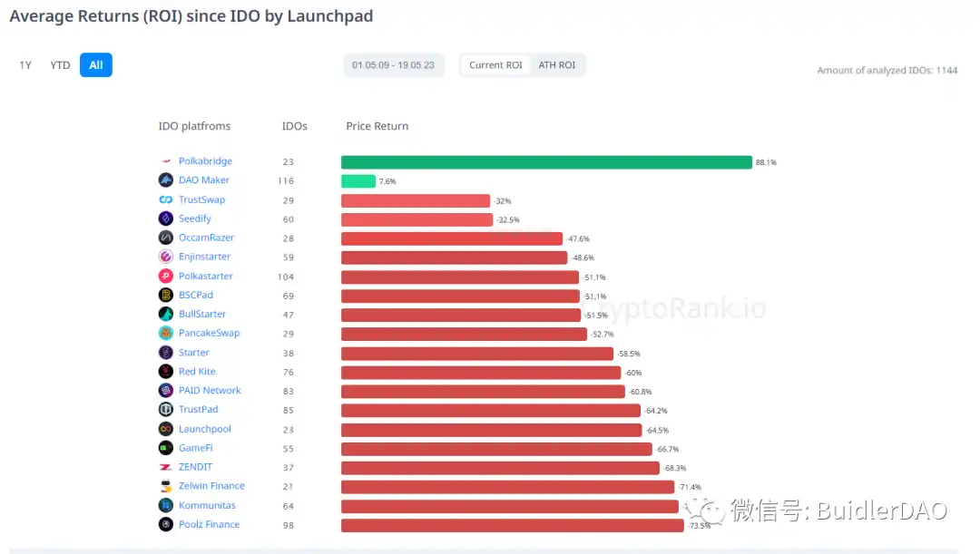Open the Price Return column options
This screenshot has width=980, height=554.
click(x=377, y=125)
